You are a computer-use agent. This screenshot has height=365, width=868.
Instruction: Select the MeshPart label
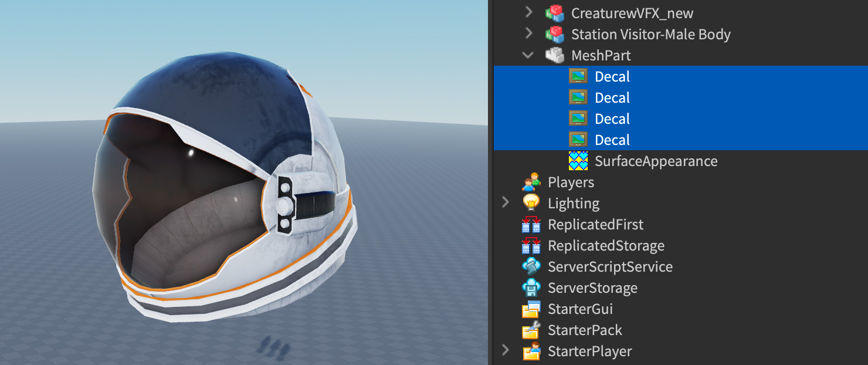[x=601, y=55]
